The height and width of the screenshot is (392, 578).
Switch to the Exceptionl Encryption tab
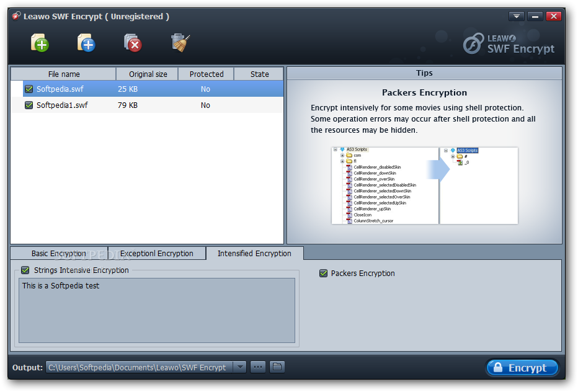pos(157,253)
